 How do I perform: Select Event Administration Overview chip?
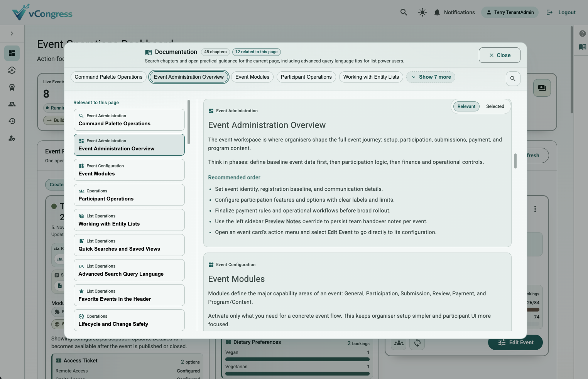pos(189,77)
